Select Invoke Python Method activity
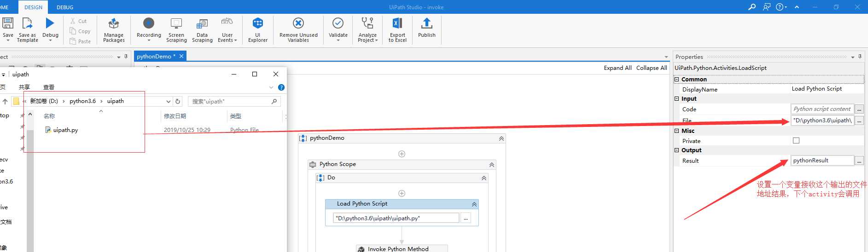 pyautogui.click(x=402, y=248)
